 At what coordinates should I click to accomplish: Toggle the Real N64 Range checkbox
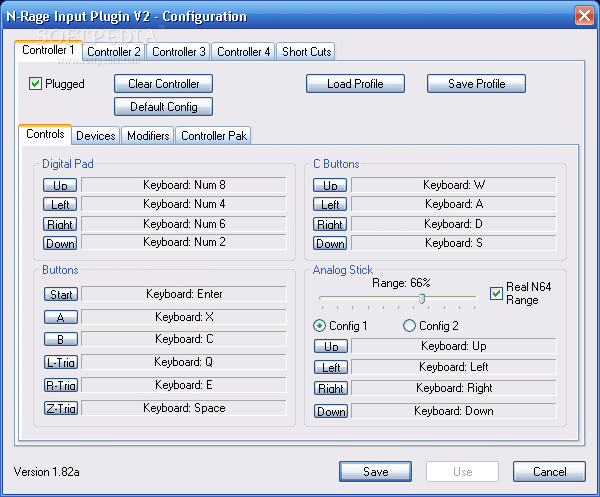[496, 293]
